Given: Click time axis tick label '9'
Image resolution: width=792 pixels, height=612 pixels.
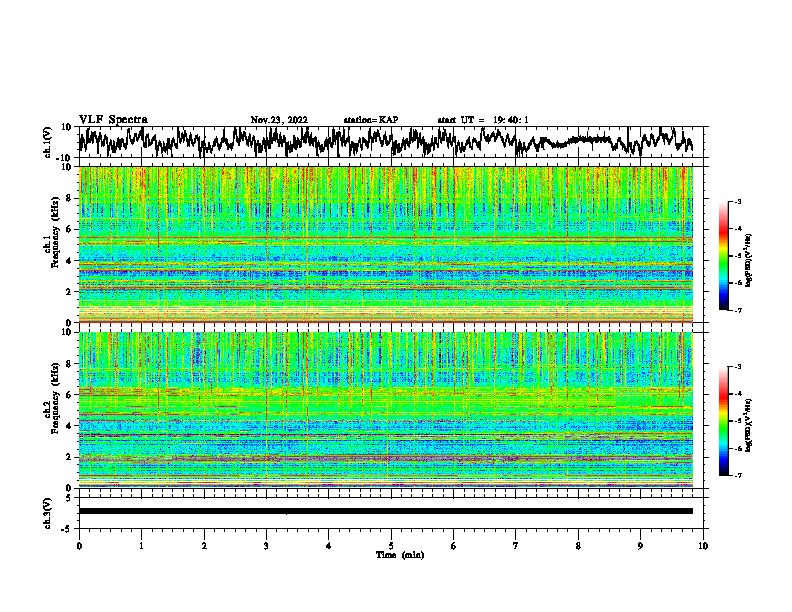Looking at the screenshot, I should [x=640, y=546].
